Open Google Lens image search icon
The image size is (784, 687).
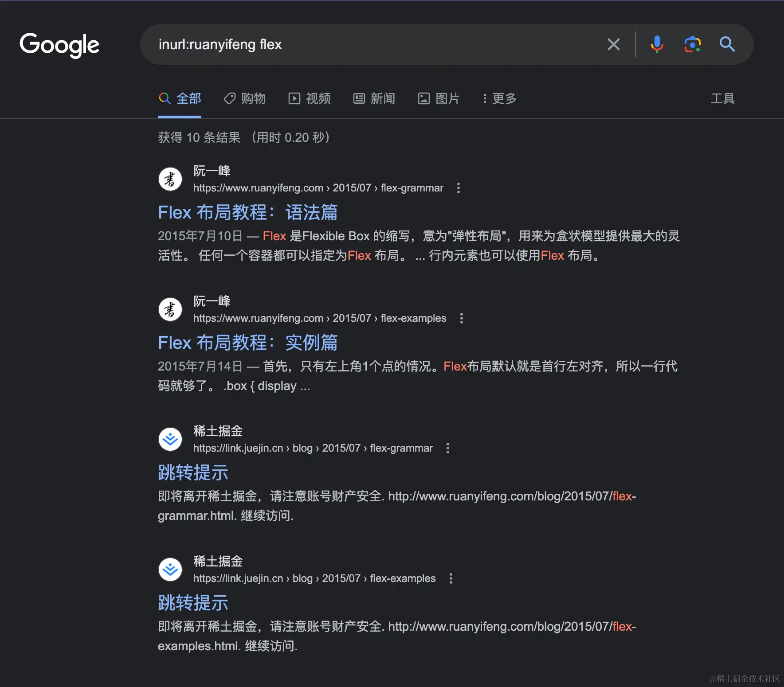(x=692, y=44)
